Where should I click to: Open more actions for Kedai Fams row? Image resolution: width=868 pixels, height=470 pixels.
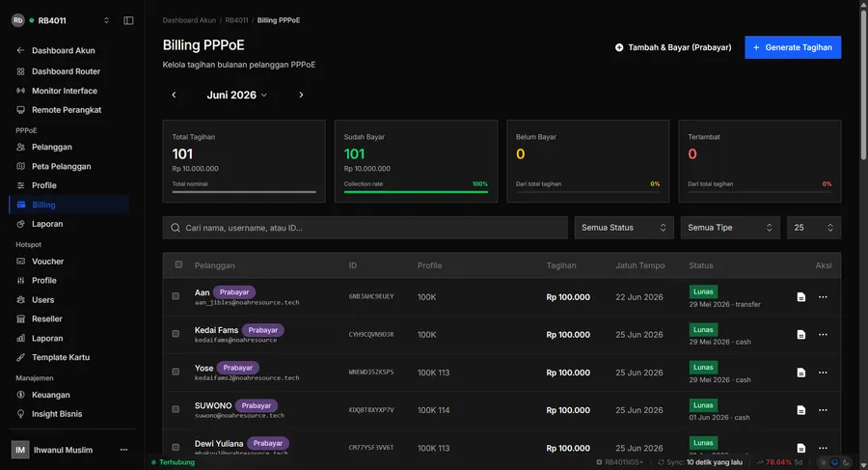(x=824, y=335)
